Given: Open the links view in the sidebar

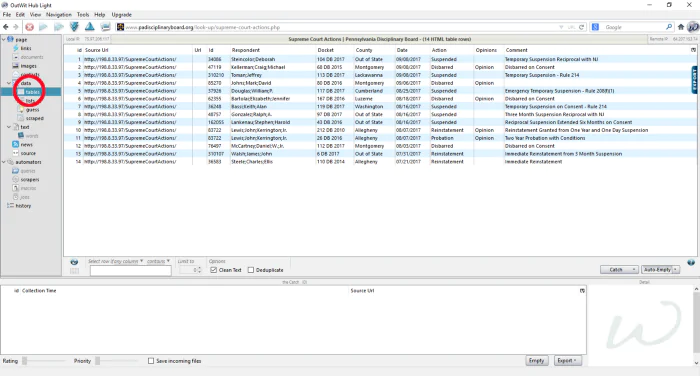Looking at the screenshot, I should tap(26, 48).
